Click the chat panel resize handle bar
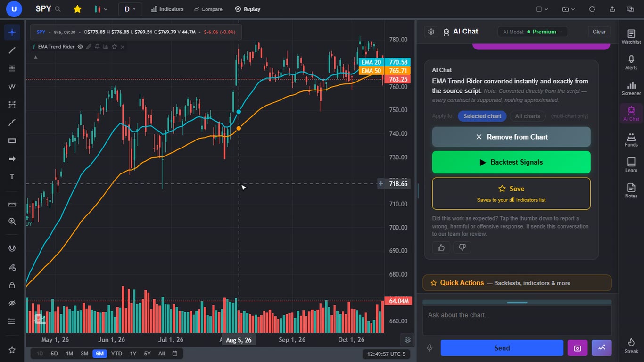 tap(517, 302)
